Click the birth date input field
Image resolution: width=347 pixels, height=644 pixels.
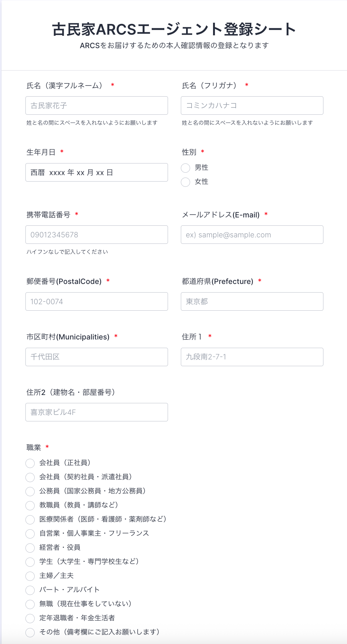click(x=97, y=172)
